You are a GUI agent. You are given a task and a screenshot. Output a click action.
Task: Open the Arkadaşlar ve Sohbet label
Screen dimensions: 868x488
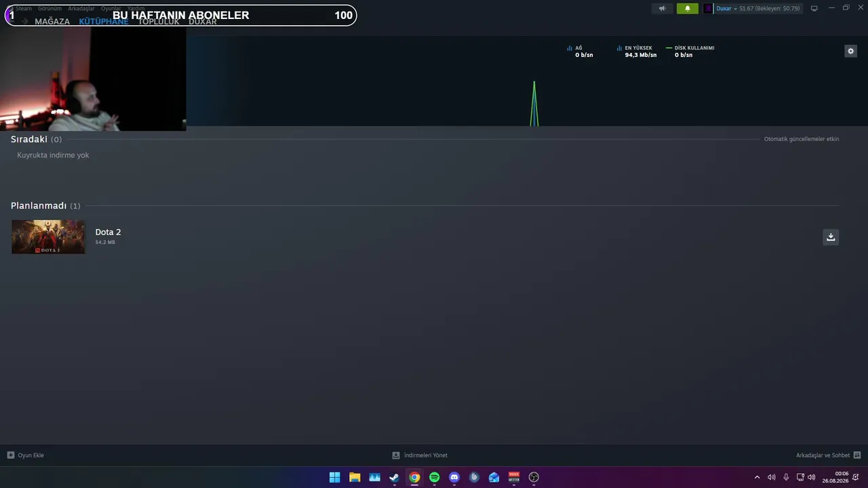(823, 455)
